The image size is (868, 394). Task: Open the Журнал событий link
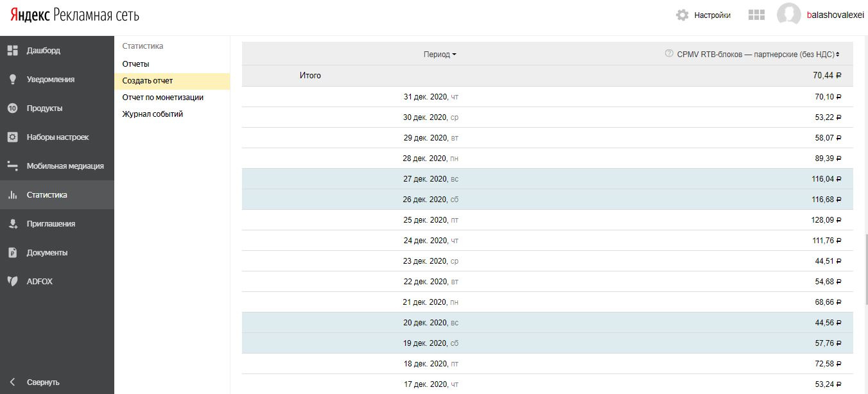coord(153,114)
